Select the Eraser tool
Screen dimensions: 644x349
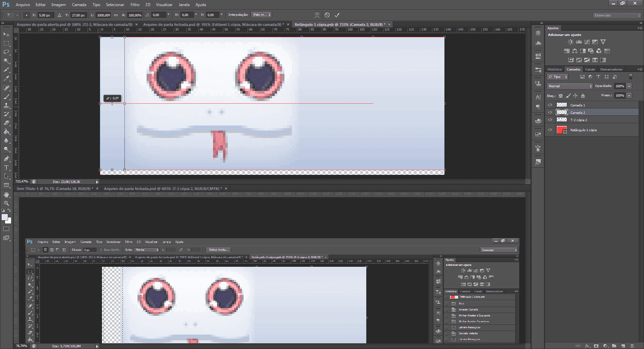(6, 123)
